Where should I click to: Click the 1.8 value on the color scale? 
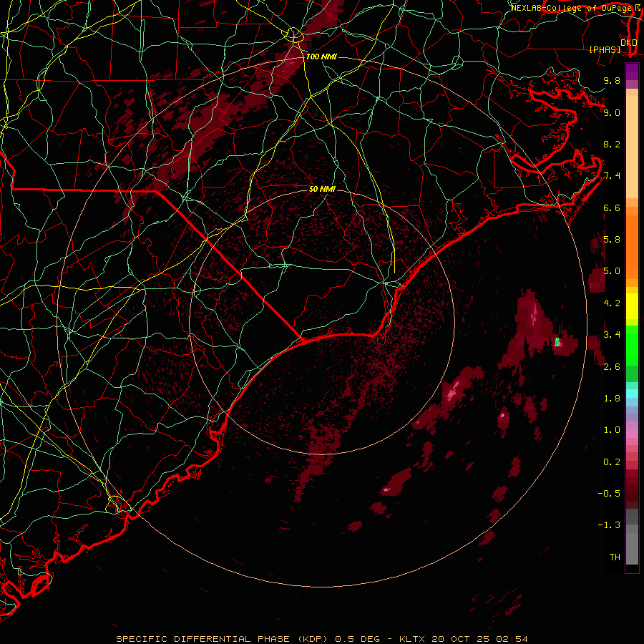point(612,399)
